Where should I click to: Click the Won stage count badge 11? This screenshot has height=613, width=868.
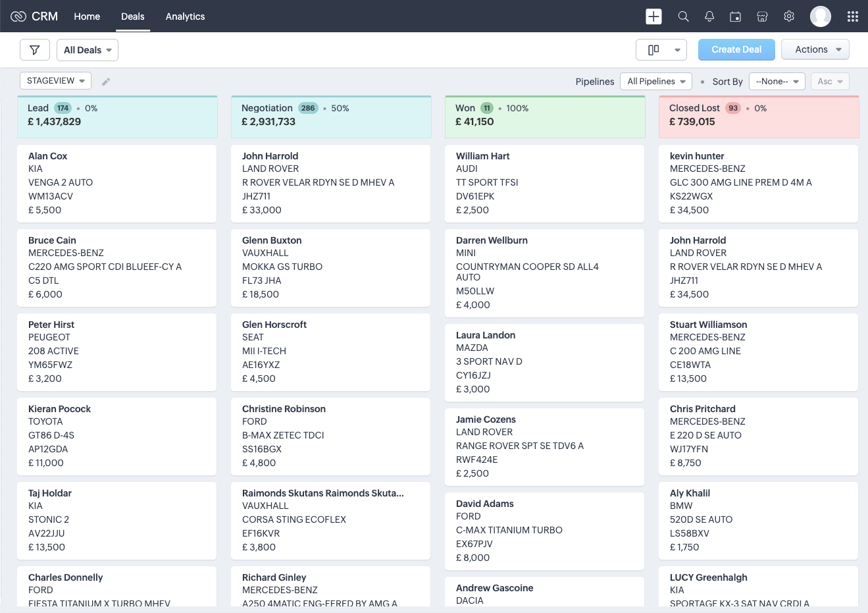click(487, 108)
